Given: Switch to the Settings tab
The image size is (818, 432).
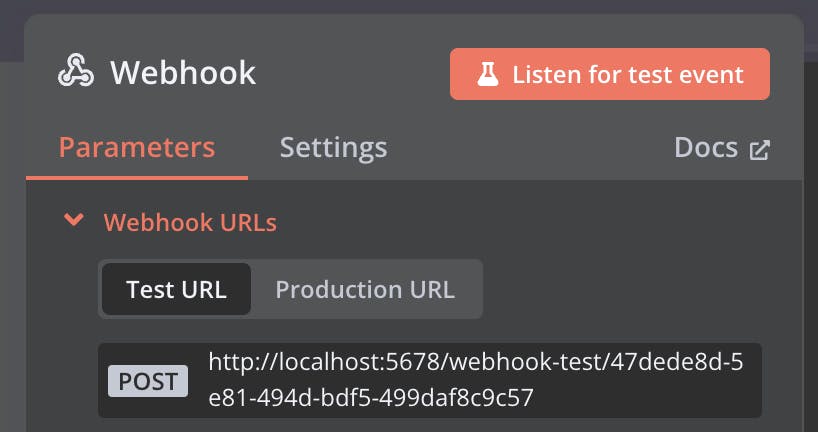Looking at the screenshot, I should coord(333,148).
